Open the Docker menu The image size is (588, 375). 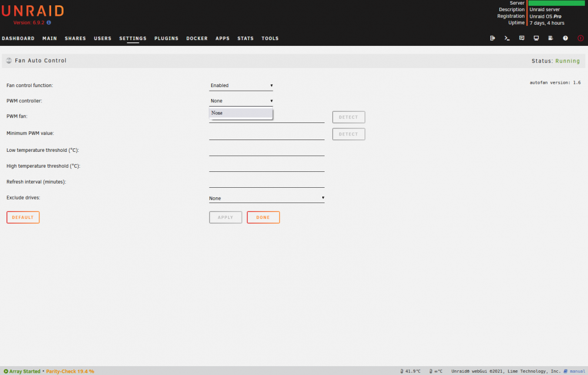click(x=197, y=38)
